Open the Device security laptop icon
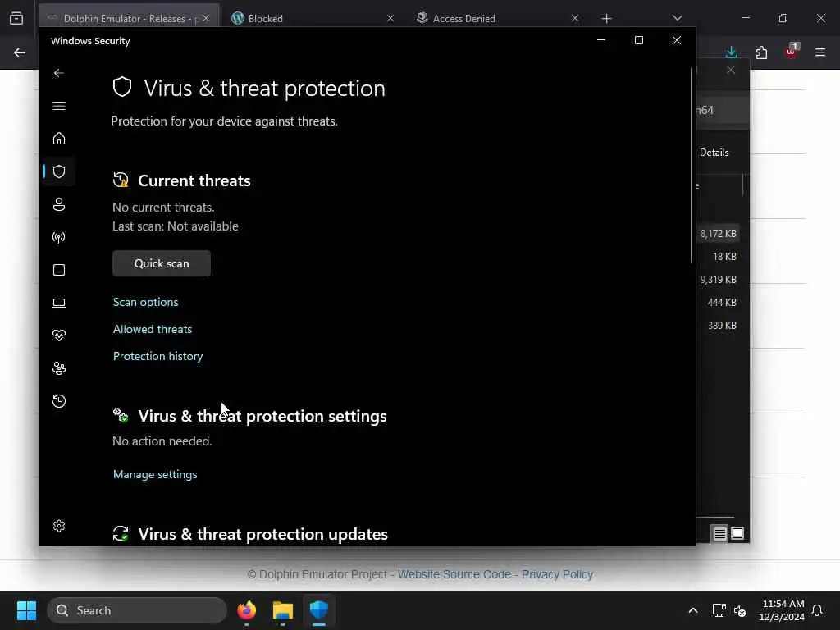This screenshot has width=840, height=630. point(59,303)
